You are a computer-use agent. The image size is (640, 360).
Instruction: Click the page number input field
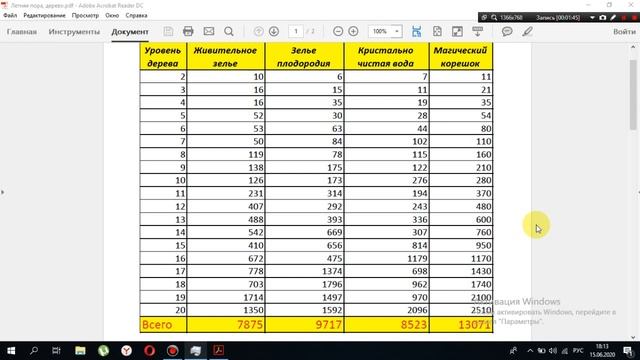[x=296, y=31]
